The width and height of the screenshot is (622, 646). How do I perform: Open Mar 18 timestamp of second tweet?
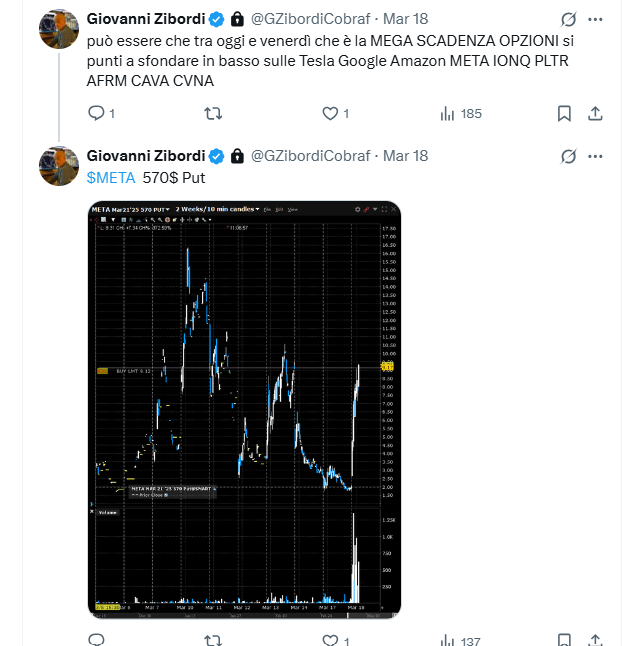point(405,156)
